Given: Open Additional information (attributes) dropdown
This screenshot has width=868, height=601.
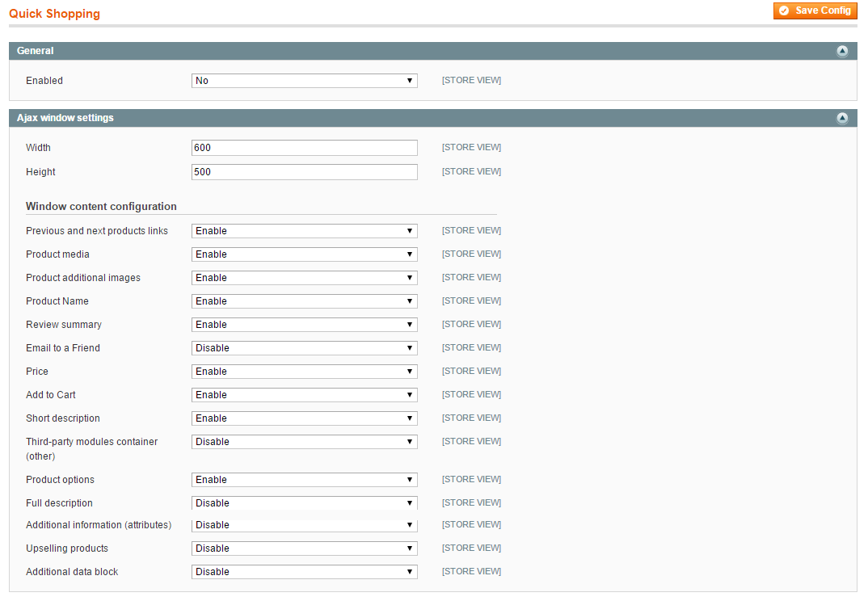Looking at the screenshot, I should click(305, 525).
